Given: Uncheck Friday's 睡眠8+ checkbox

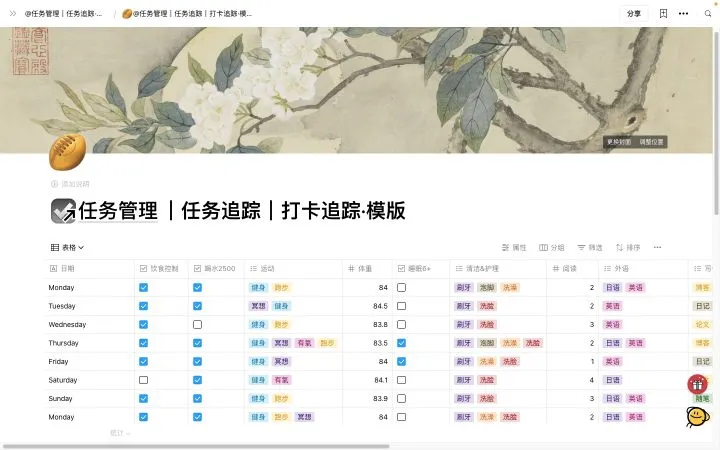Looking at the screenshot, I should [401, 361].
